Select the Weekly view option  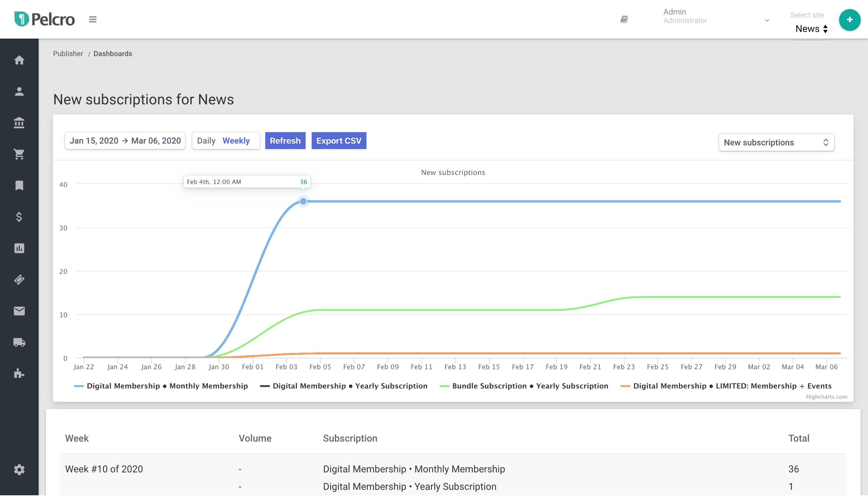tap(236, 141)
